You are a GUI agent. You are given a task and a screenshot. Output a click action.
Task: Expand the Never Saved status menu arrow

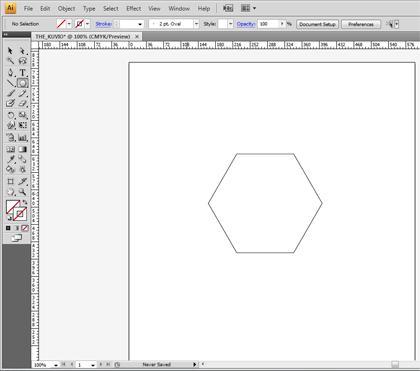(x=195, y=365)
